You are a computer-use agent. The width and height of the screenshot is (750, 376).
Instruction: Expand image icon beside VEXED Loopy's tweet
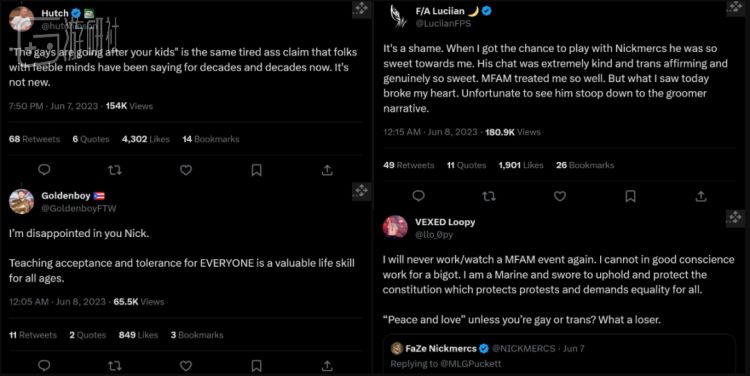735,217
